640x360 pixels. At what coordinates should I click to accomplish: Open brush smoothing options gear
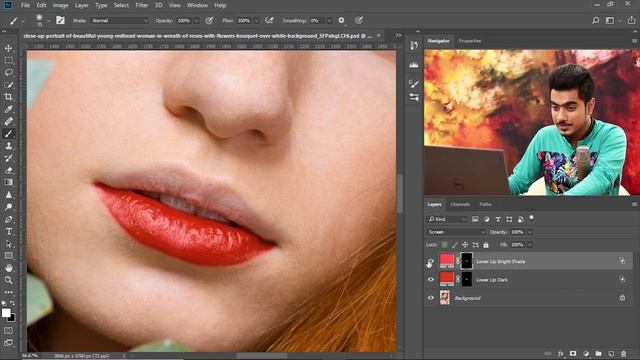point(341,20)
